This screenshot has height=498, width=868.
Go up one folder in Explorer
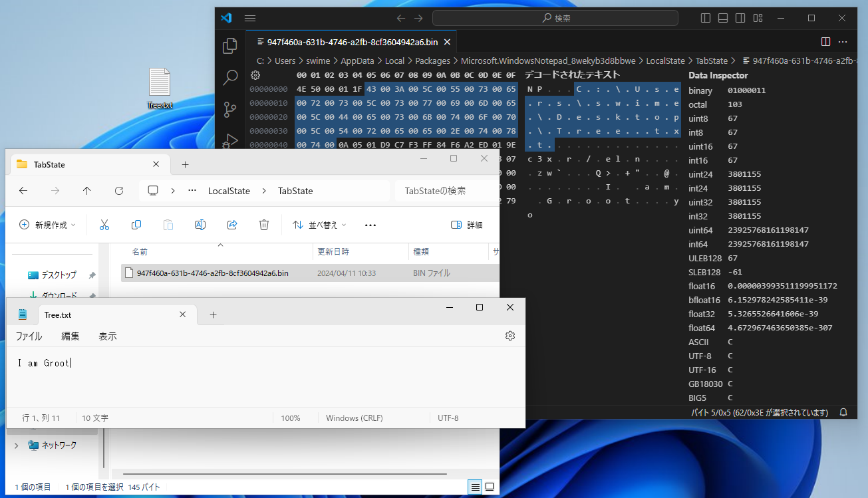point(87,191)
